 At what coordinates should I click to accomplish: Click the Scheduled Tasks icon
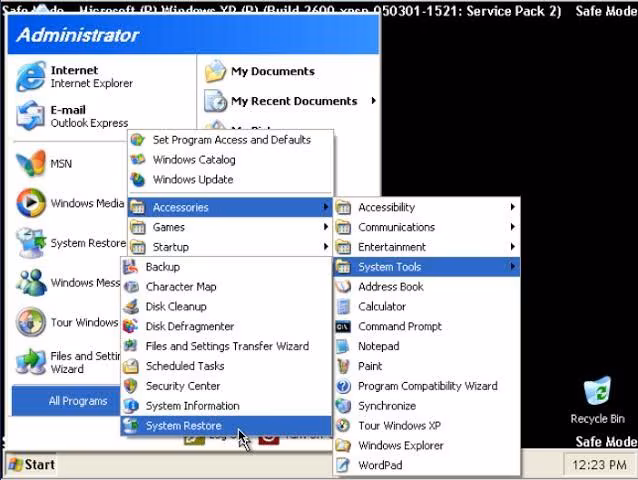pyautogui.click(x=131, y=366)
